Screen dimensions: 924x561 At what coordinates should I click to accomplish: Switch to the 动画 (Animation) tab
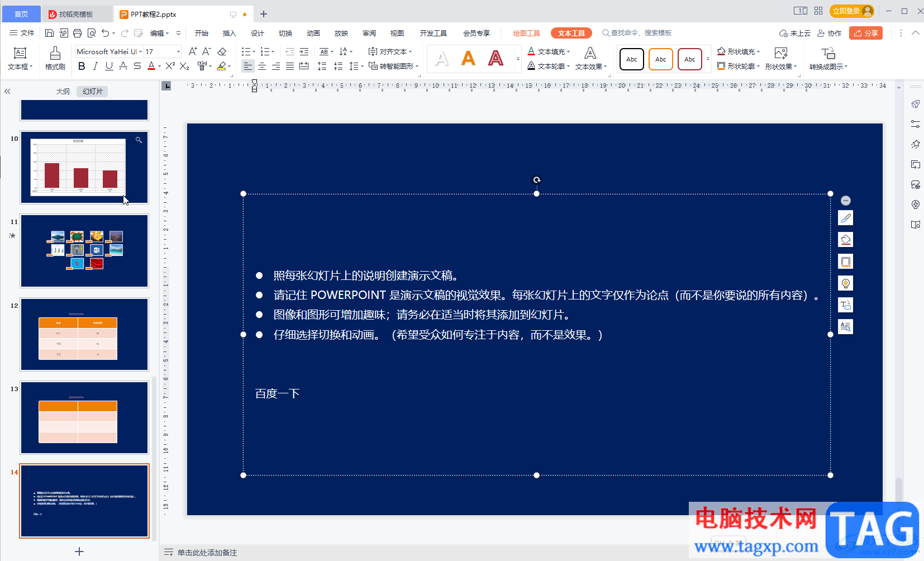pyautogui.click(x=313, y=33)
